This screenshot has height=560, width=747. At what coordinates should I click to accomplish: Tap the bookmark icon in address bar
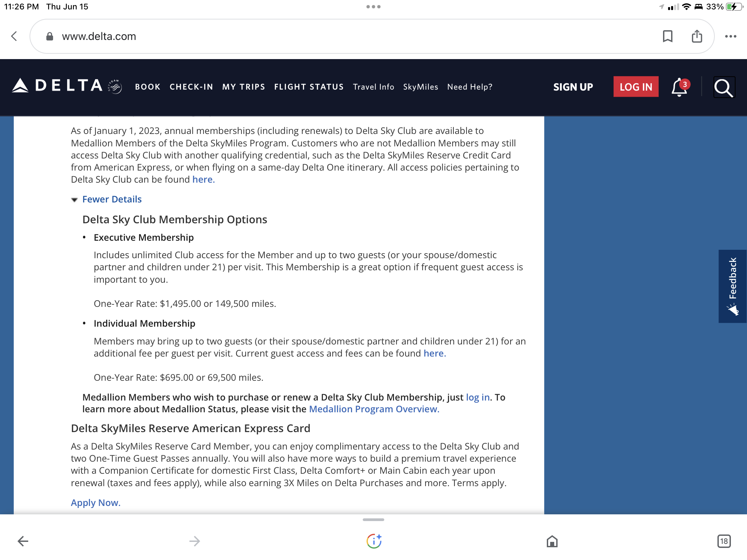(x=667, y=36)
